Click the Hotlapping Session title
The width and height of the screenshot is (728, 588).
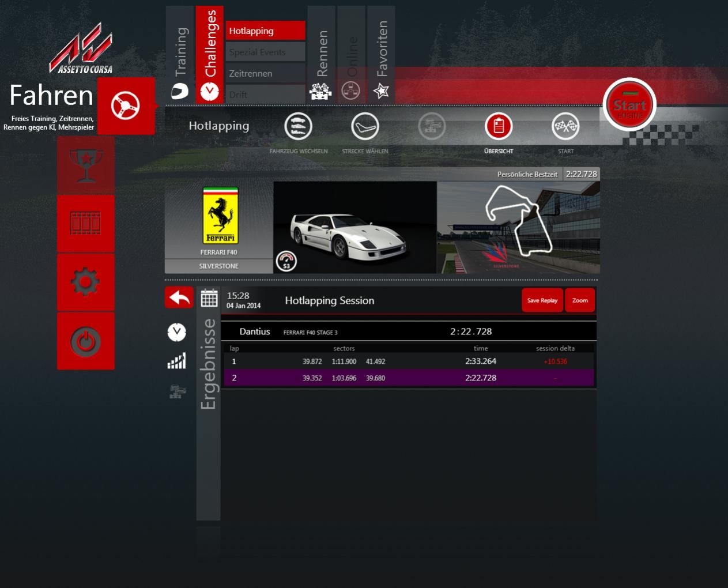330,300
